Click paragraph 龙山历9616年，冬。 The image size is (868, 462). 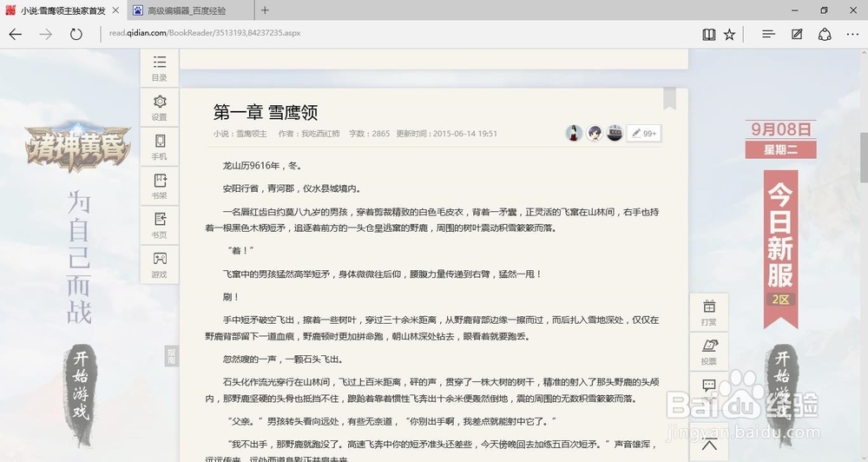point(262,166)
